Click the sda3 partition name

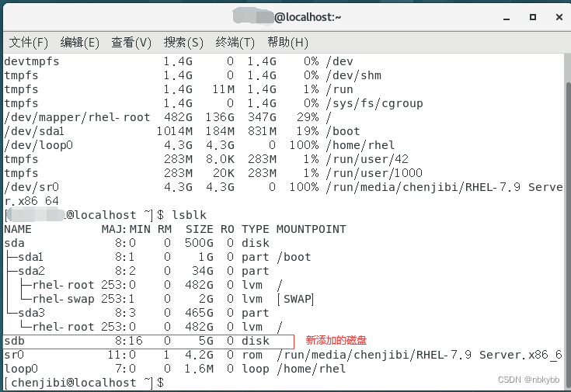(x=32, y=313)
